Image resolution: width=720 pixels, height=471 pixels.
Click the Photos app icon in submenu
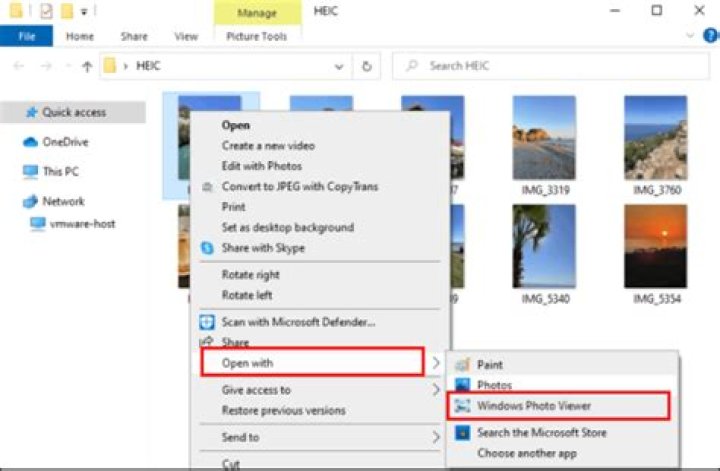pos(462,385)
